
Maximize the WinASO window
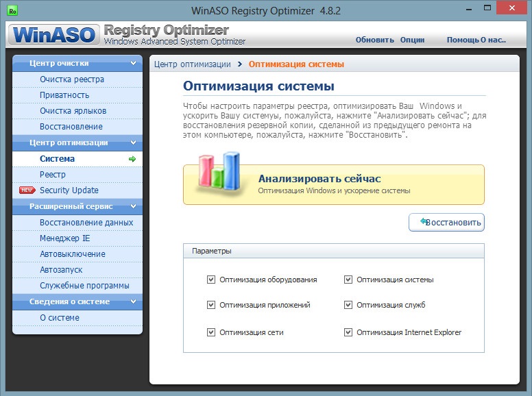pyautogui.click(x=487, y=8)
